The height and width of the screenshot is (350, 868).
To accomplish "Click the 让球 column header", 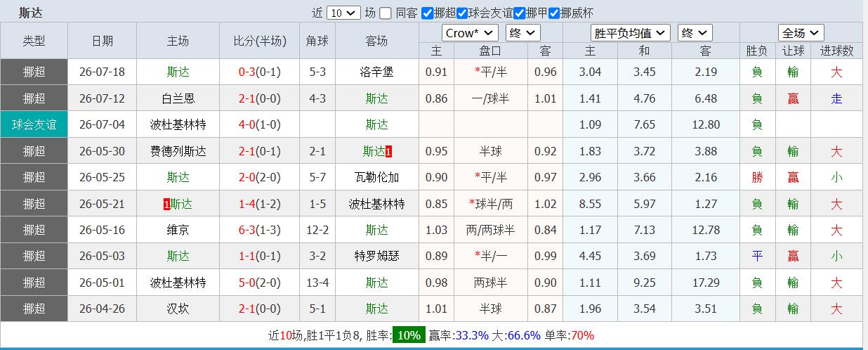I will click(x=793, y=51).
